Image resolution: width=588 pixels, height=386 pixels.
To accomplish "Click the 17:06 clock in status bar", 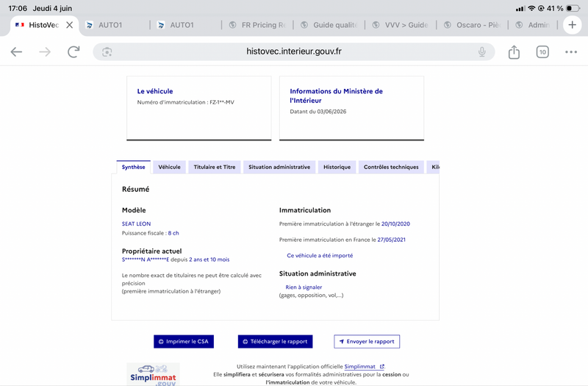I will [x=18, y=8].
